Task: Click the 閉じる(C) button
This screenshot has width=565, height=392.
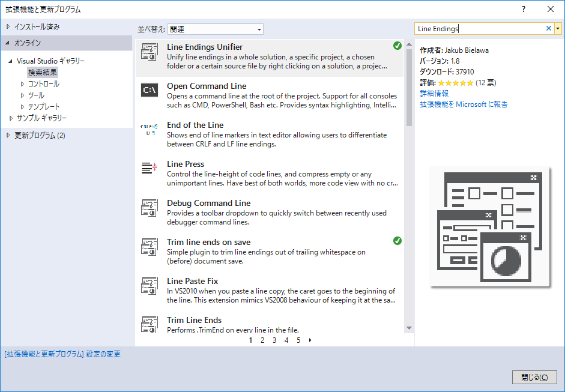Action: coord(534,377)
